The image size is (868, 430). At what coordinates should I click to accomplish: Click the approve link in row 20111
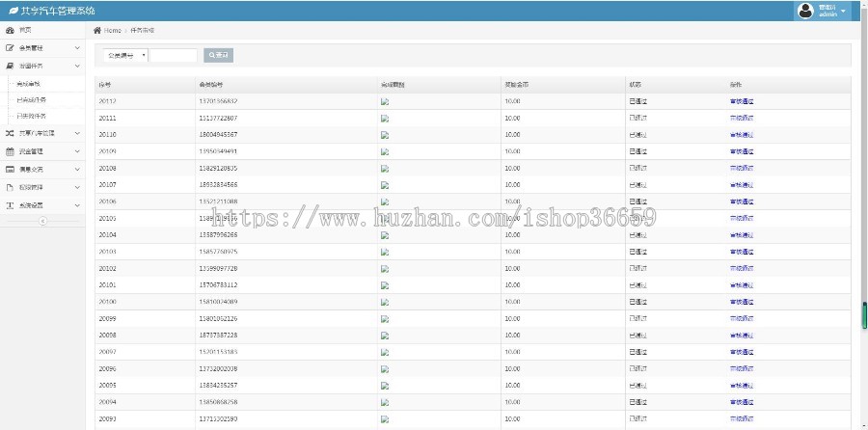tap(742, 118)
